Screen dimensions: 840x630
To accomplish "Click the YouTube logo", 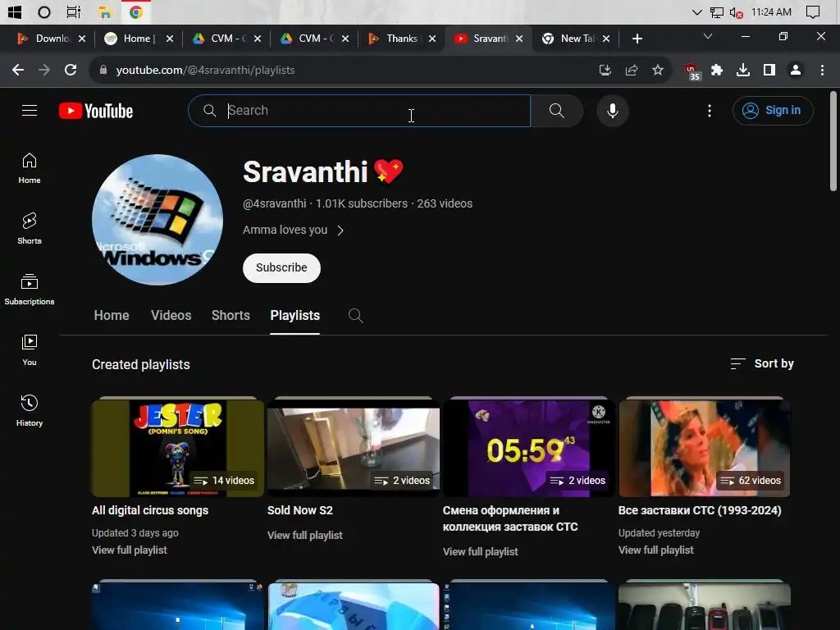I will [x=96, y=111].
